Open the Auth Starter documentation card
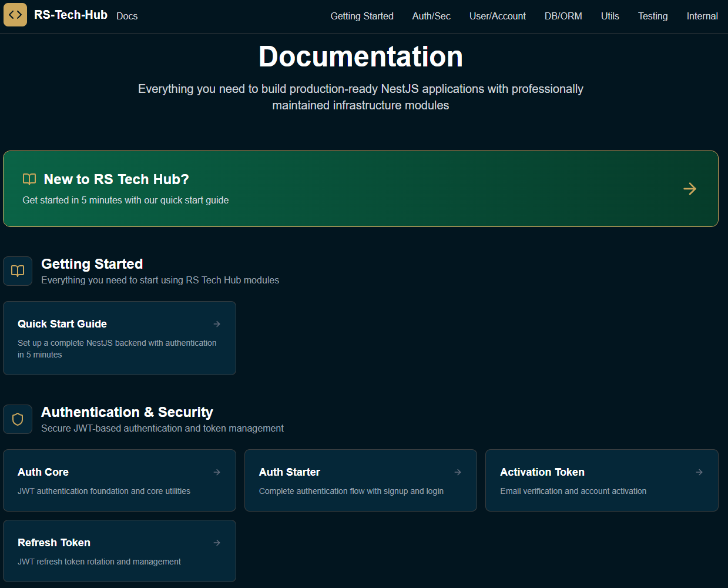 360,480
